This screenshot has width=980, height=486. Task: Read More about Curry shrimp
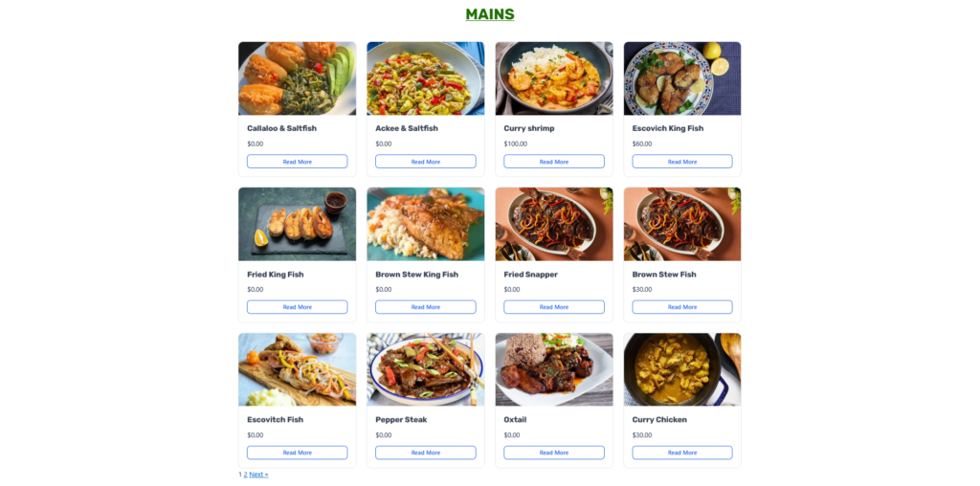[554, 162]
